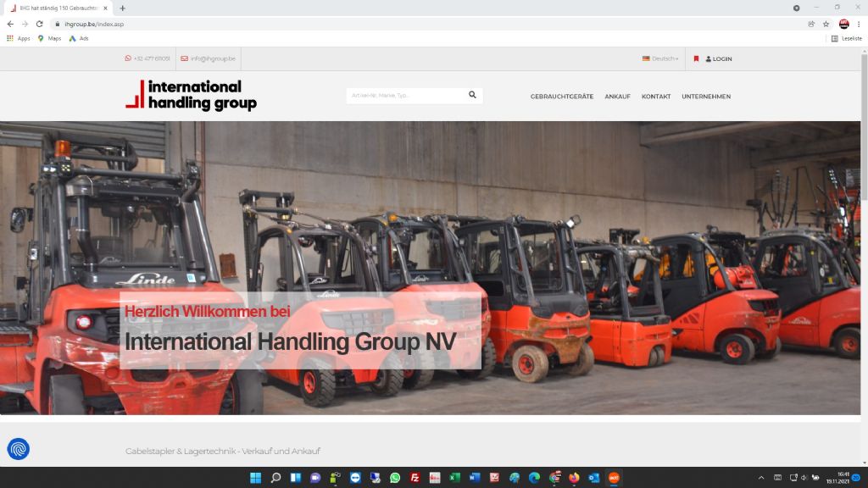Click the browser forward arrow
868x488 pixels.
point(25,24)
